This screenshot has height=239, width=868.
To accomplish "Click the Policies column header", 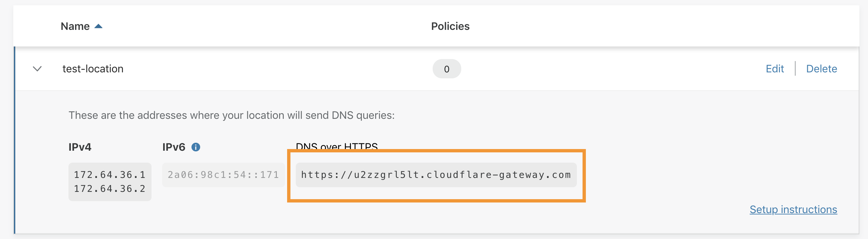I will [450, 26].
